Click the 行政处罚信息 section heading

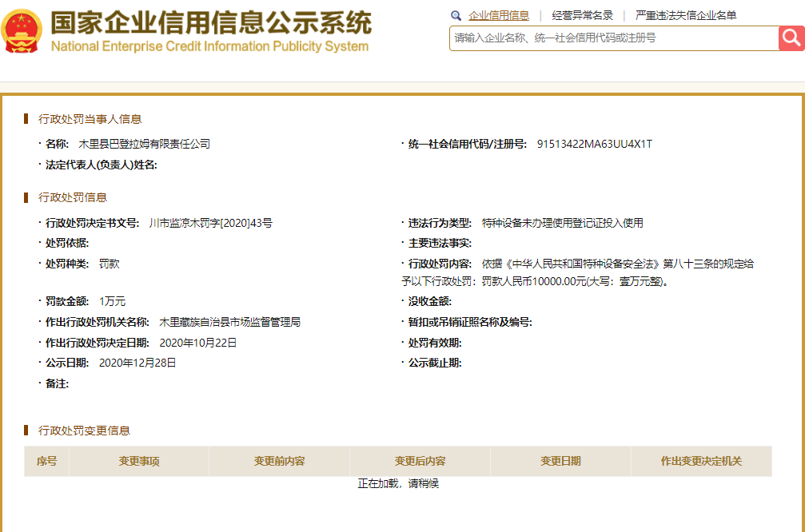[73, 198]
